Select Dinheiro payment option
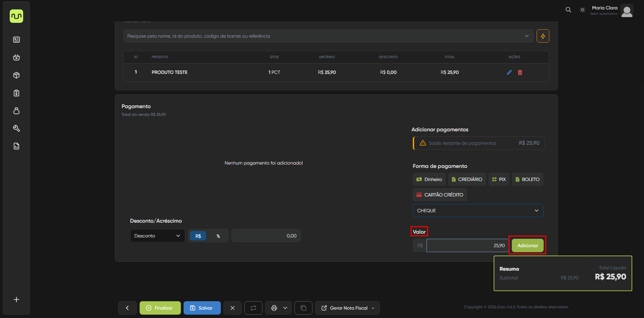The height and width of the screenshot is (318, 644). pyautogui.click(x=429, y=179)
